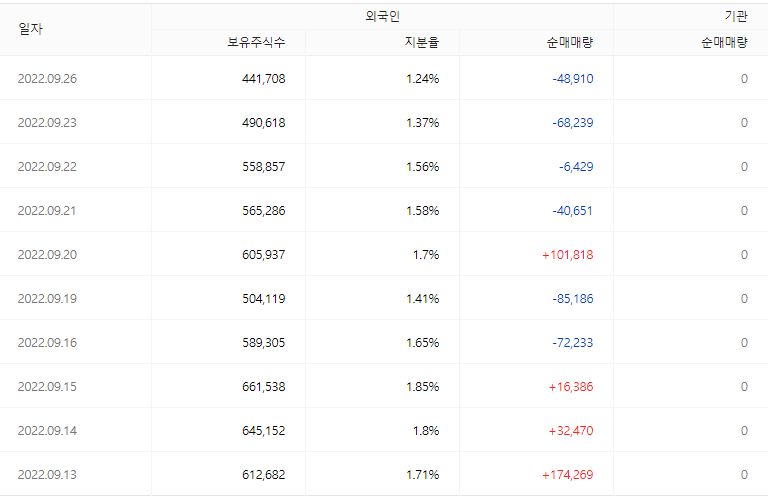Click the 보유주식수 column header
This screenshot has width=770, height=499.
[x=256, y=42]
